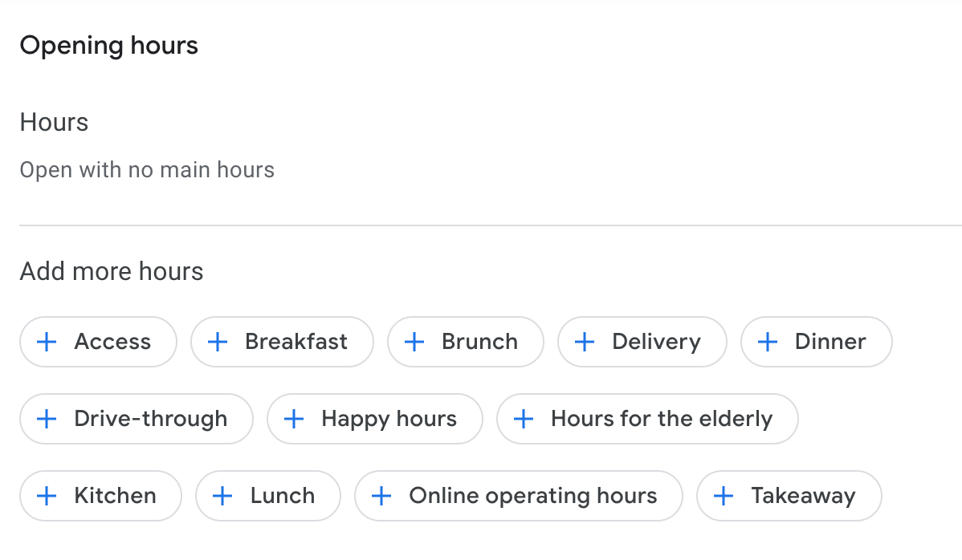Add Online operating hours
Screen dimensions: 962x560
519,496
